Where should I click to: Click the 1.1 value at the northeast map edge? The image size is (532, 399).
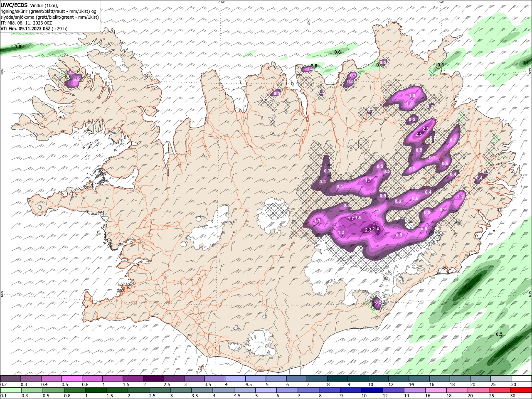tap(526, 63)
